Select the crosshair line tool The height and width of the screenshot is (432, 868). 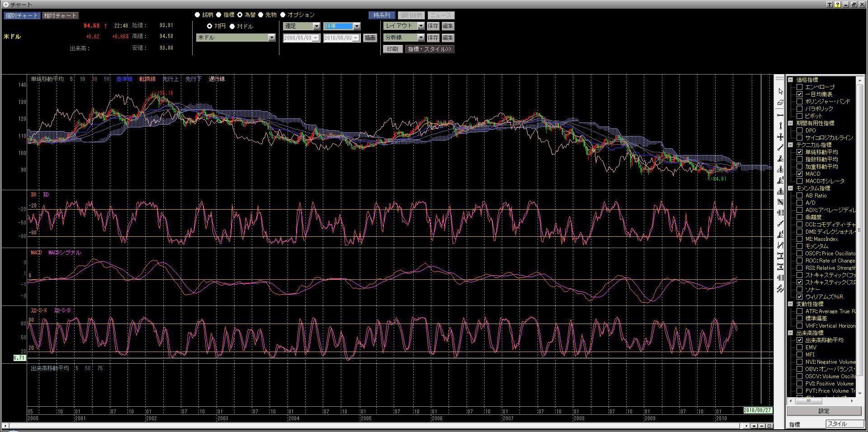point(780,137)
